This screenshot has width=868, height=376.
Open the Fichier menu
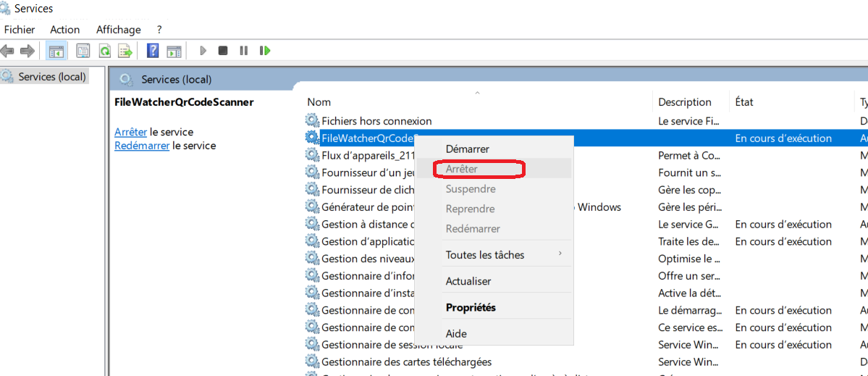(x=20, y=30)
